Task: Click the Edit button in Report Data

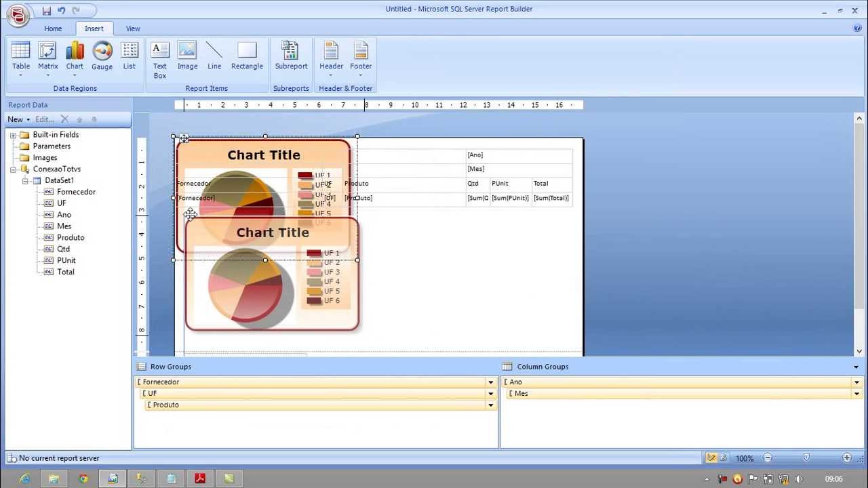Action: (x=44, y=119)
